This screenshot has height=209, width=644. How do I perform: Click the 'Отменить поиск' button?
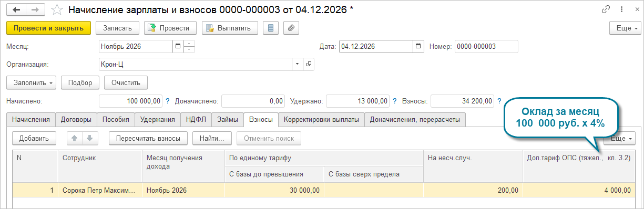click(269, 138)
